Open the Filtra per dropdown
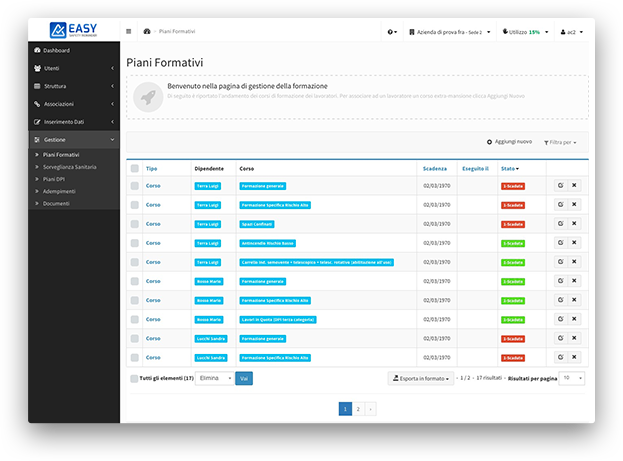The image size is (623, 461). (x=560, y=142)
